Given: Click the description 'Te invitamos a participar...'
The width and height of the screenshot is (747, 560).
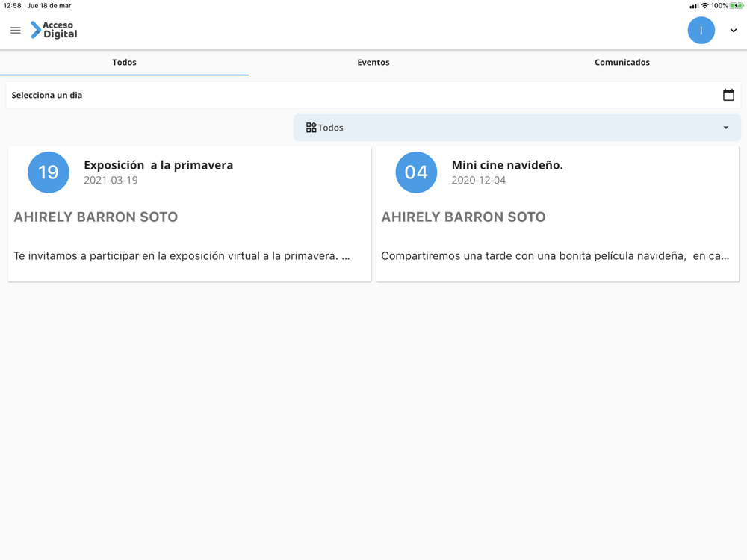Looking at the screenshot, I should pos(182,256).
